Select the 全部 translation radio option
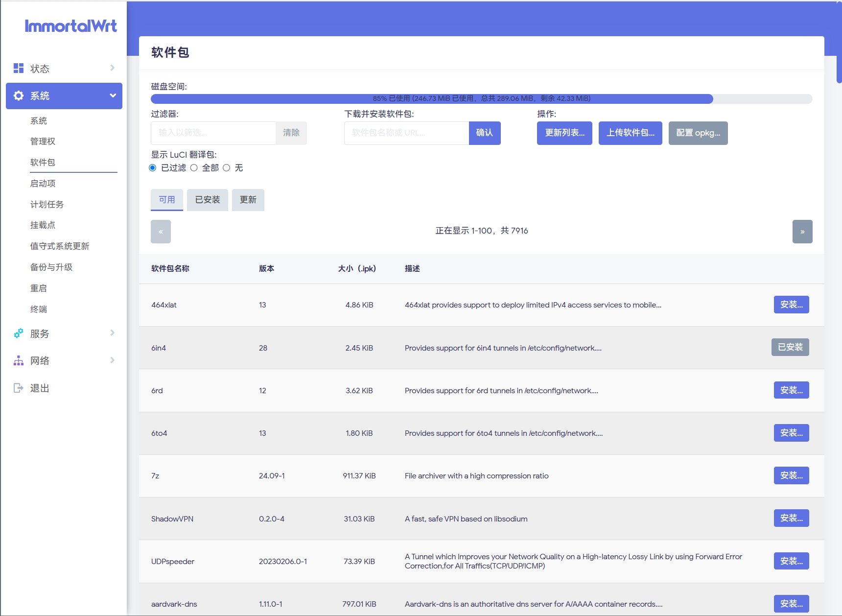842x616 pixels. 194,168
